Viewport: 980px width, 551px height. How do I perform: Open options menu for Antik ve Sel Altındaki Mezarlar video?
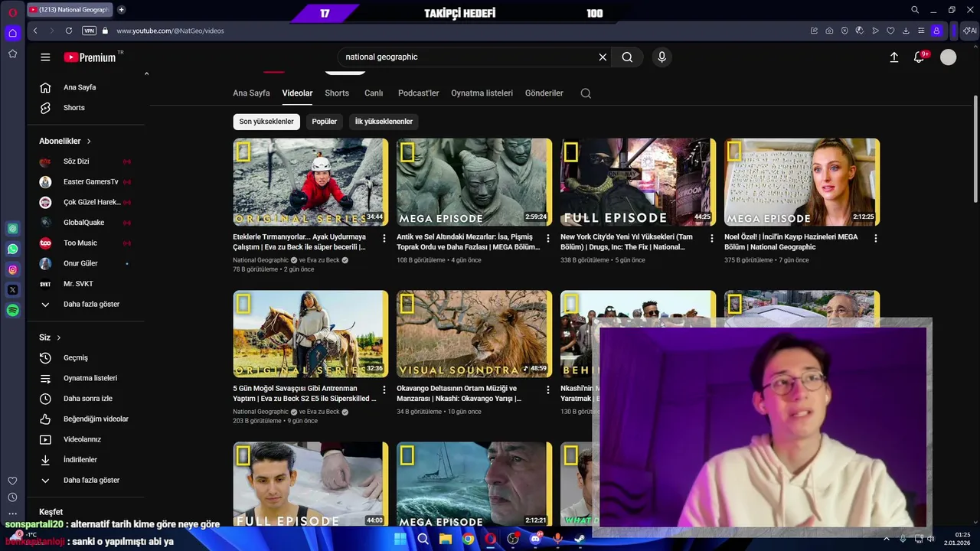click(548, 239)
